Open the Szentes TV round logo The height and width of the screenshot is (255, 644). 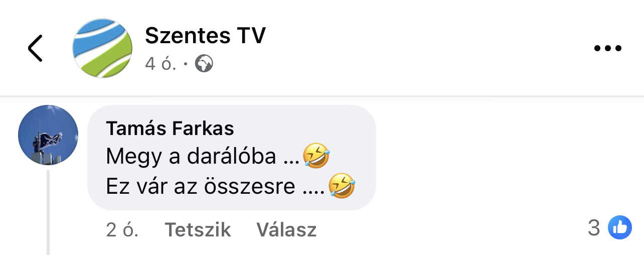coord(102,48)
